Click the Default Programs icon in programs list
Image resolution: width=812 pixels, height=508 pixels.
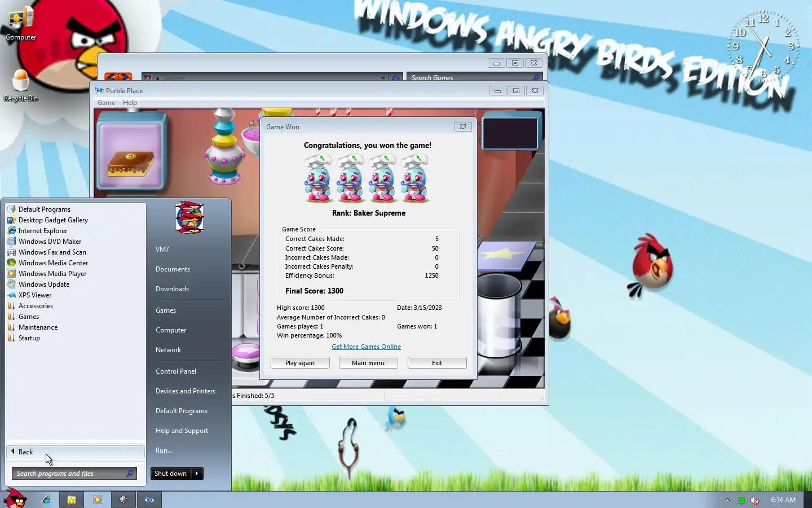(11, 209)
